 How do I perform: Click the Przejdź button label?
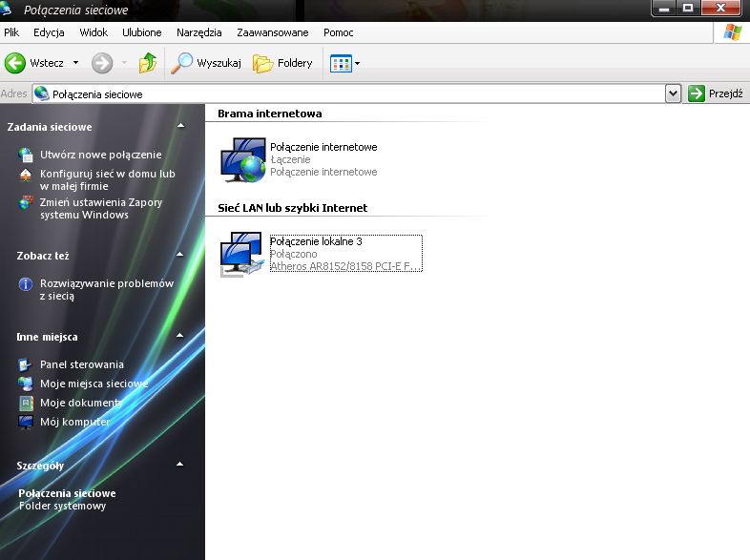(x=725, y=93)
